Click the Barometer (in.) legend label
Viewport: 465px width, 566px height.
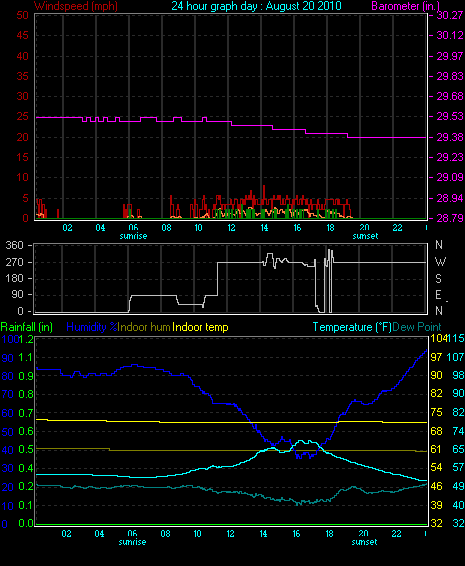pyautogui.click(x=406, y=6)
